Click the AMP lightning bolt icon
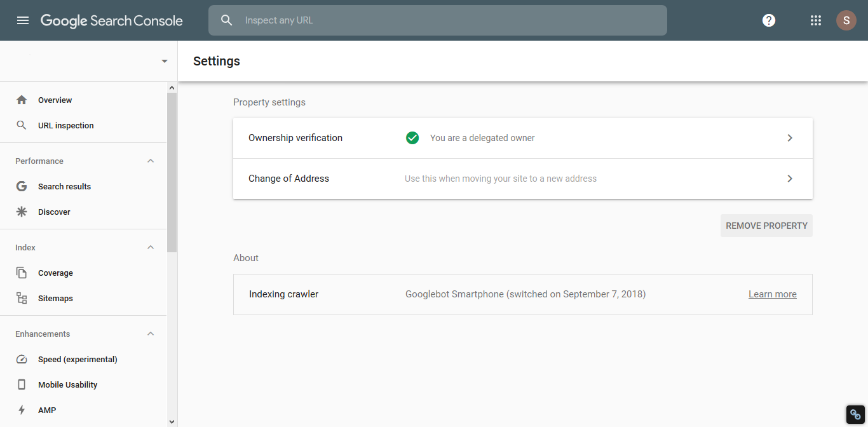868x427 pixels. tap(22, 410)
